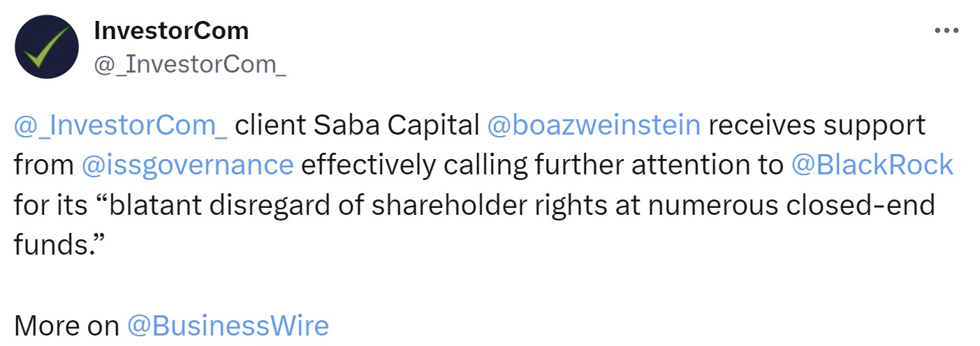Open the @BusinessWire mention link
Screen dimensions: 980x346
tap(228, 326)
